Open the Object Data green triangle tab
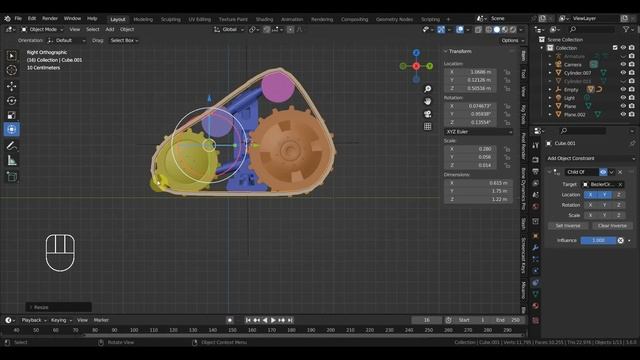Screen dimensions: 640x360 coord(536,294)
